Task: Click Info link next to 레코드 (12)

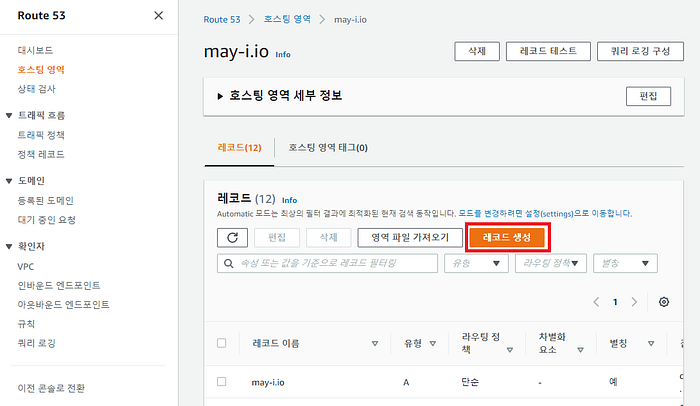Action: pyautogui.click(x=289, y=200)
